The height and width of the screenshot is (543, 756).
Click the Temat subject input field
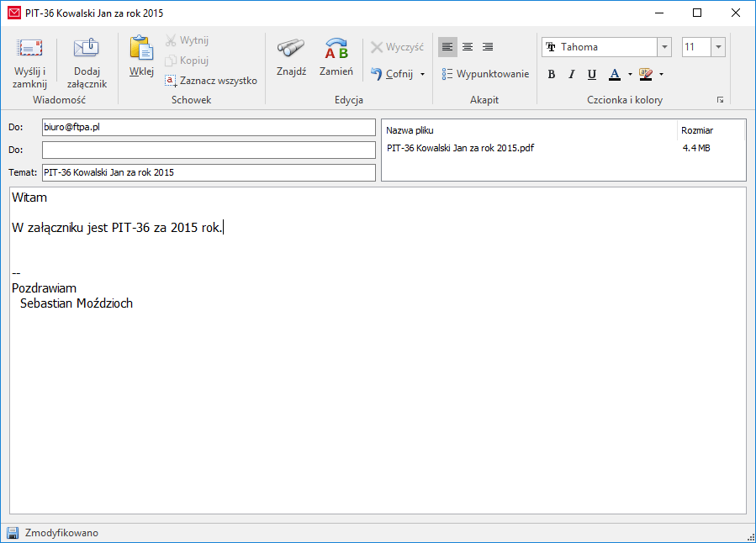click(209, 172)
